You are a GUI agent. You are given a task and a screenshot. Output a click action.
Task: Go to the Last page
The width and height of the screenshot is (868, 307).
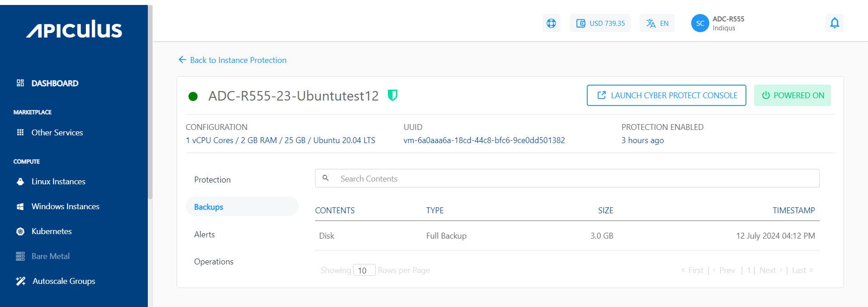pos(802,270)
